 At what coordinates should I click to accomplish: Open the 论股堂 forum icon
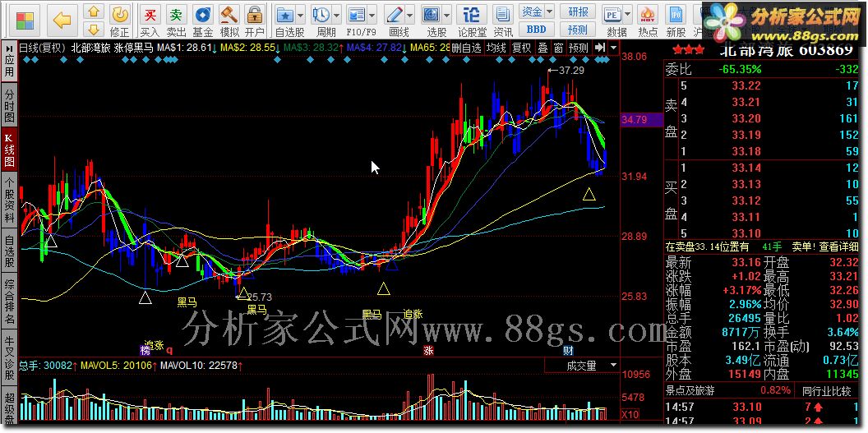pyautogui.click(x=471, y=21)
